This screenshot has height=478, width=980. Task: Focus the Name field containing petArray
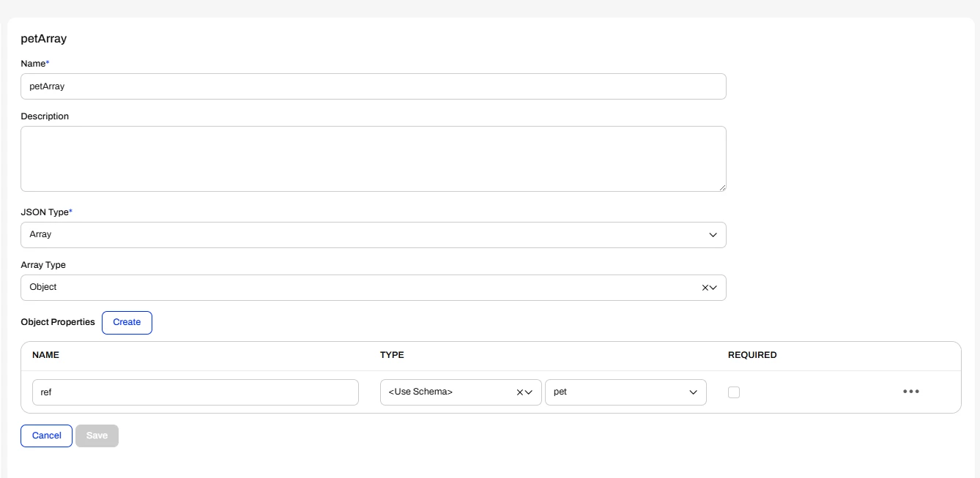pos(374,86)
